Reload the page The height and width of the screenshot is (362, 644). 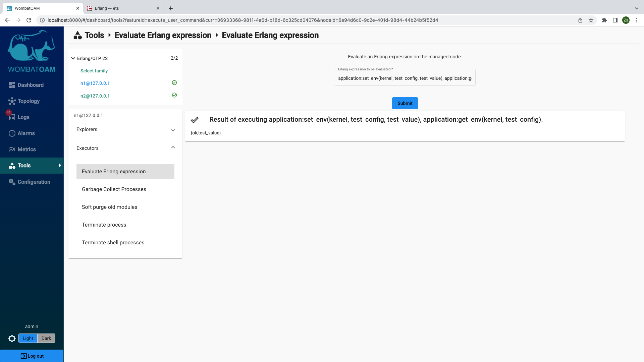tap(29, 20)
